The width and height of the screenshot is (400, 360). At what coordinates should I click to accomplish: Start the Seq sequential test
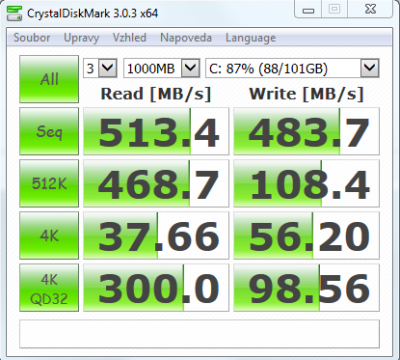[x=49, y=131]
